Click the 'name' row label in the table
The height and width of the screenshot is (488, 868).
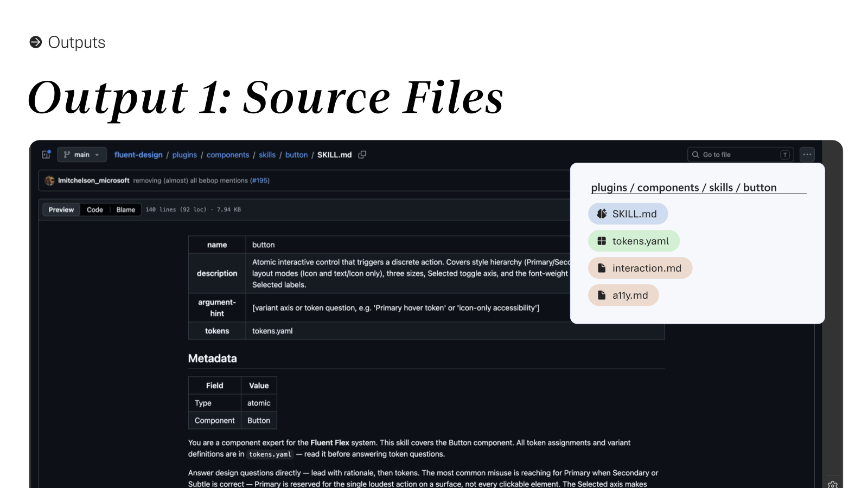pos(217,245)
